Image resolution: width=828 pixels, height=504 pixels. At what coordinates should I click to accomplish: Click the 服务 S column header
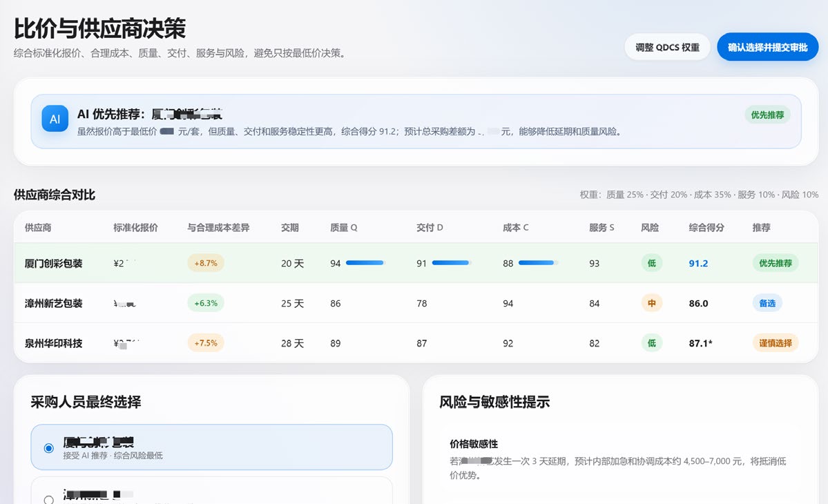[602, 227]
